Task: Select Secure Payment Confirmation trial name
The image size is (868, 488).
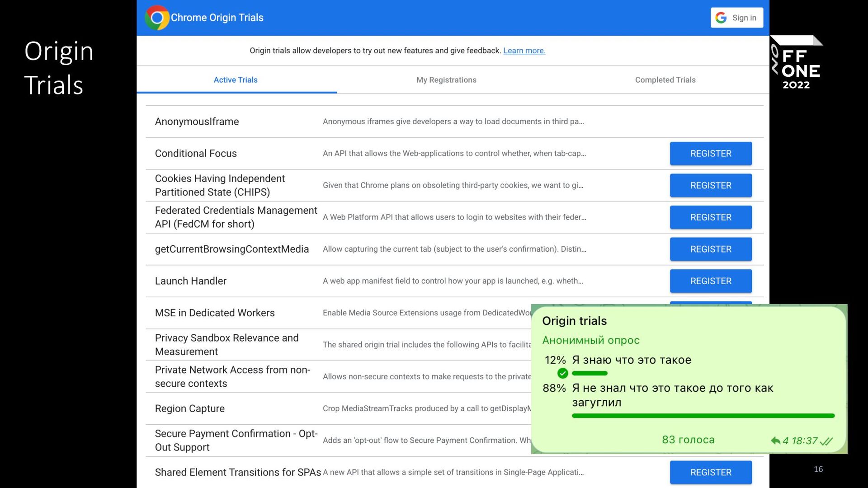Action: click(x=236, y=441)
